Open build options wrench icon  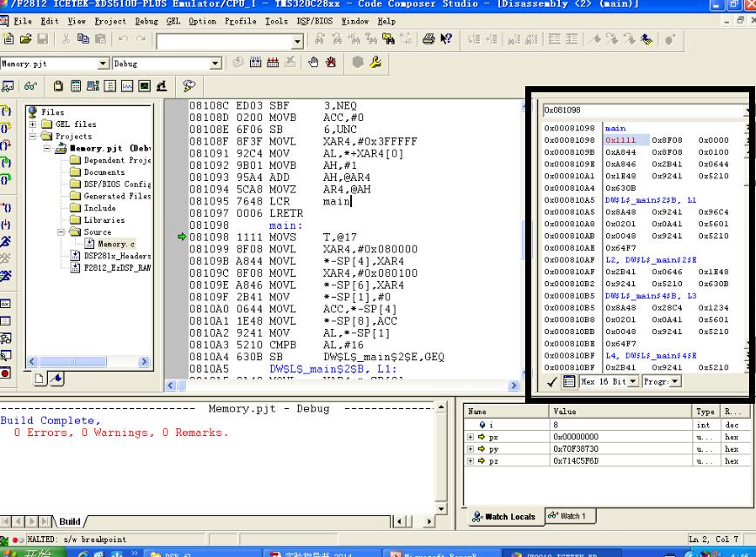pos(375,63)
